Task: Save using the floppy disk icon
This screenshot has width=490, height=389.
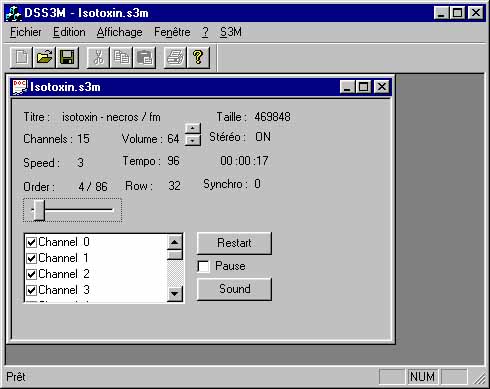Action: coord(68,57)
